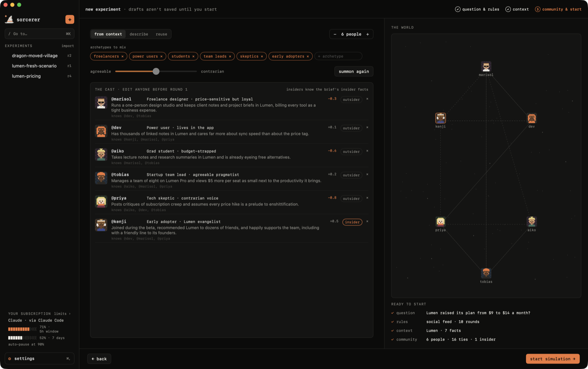Click the orange new experiment plus button

(70, 19)
